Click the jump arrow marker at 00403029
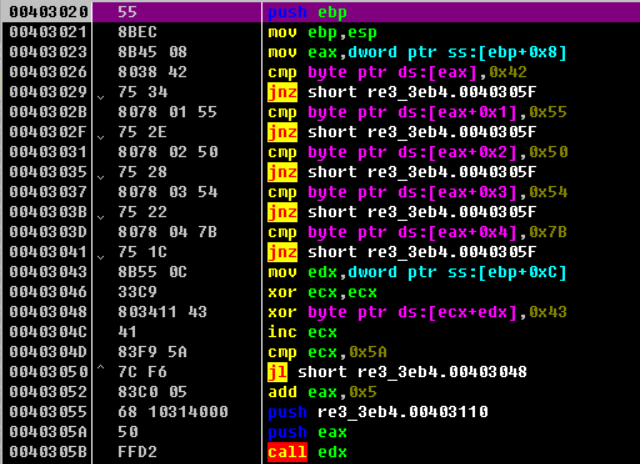 pyautogui.click(x=100, y=97)
